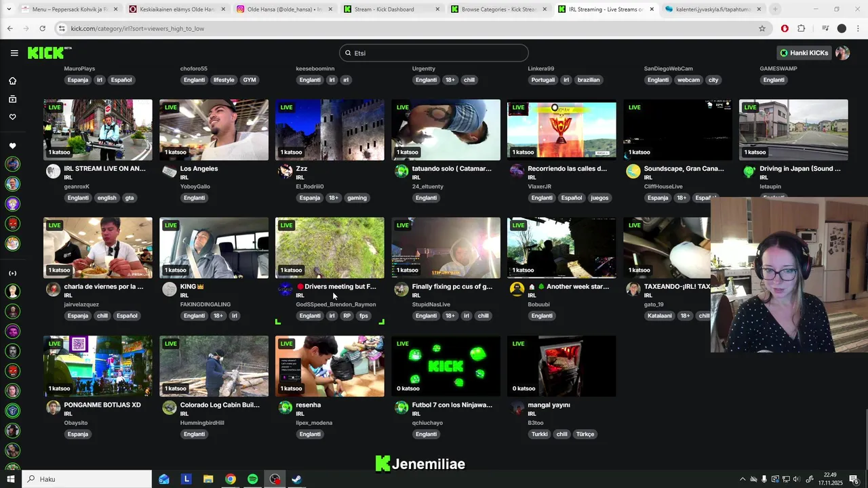Open the browser profile icon
The image size is (868, 488).
[842, 28]
